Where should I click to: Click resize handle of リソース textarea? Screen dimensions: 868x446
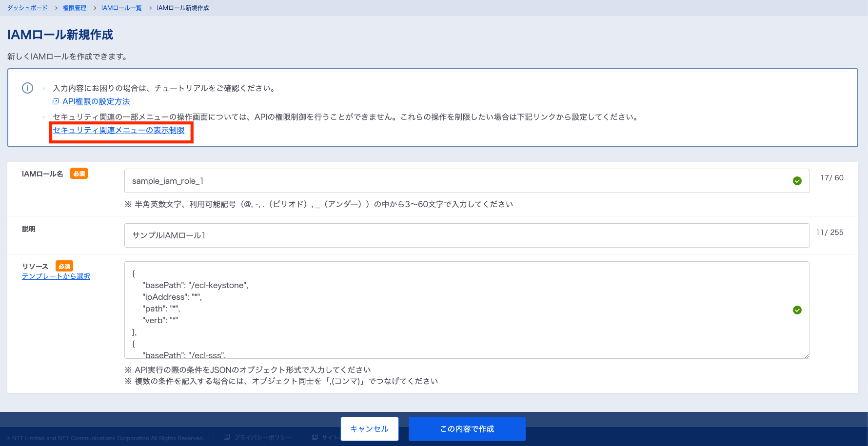[x=807, y=356]
